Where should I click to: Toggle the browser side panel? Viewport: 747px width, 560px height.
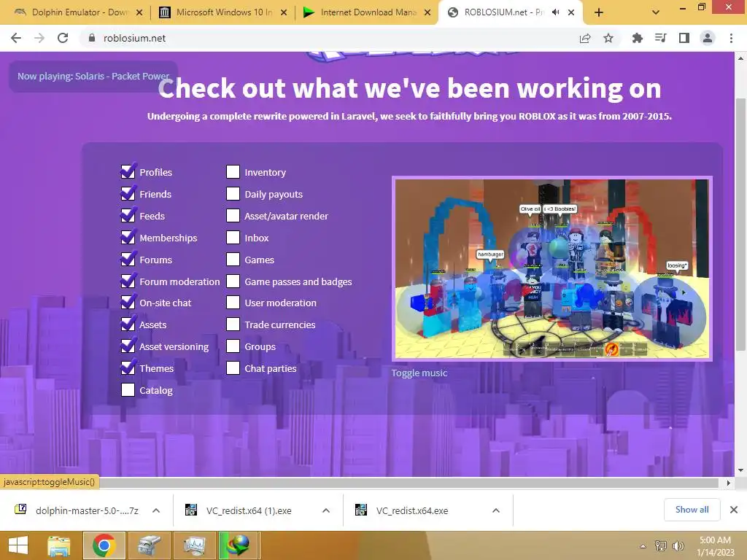pos(684,38)
